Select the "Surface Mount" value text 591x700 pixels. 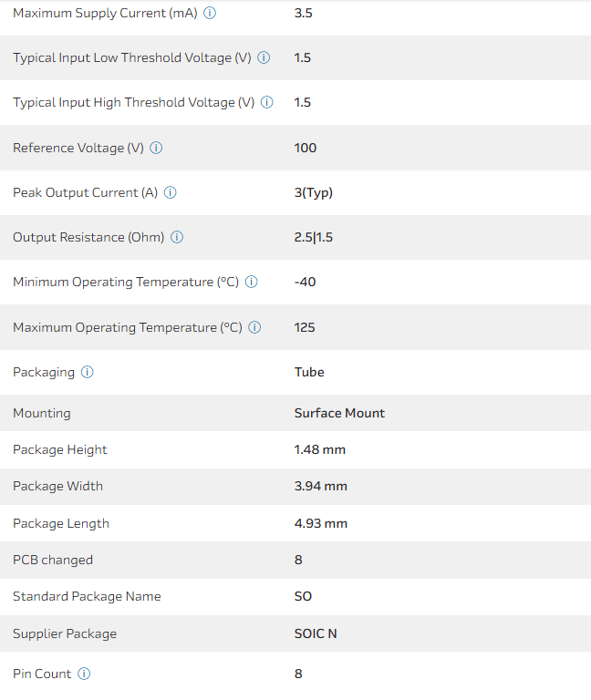pyautogui.click(x=339, y=413)
